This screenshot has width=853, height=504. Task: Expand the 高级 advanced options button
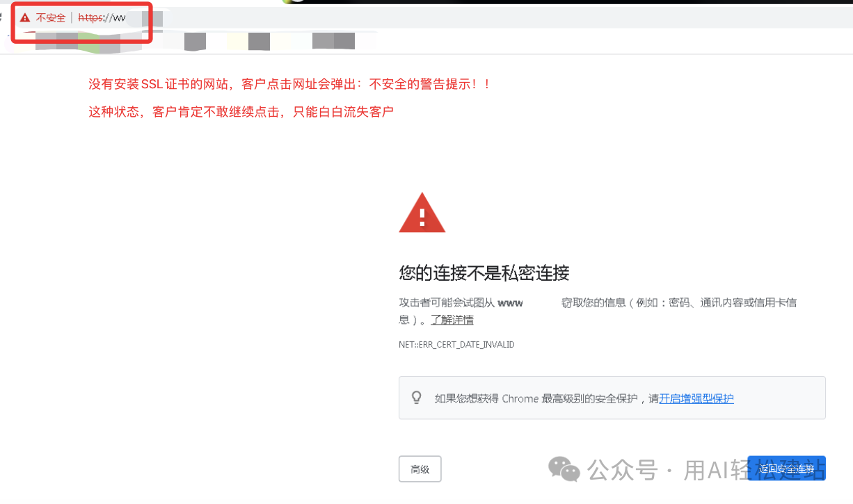point(420,469)
